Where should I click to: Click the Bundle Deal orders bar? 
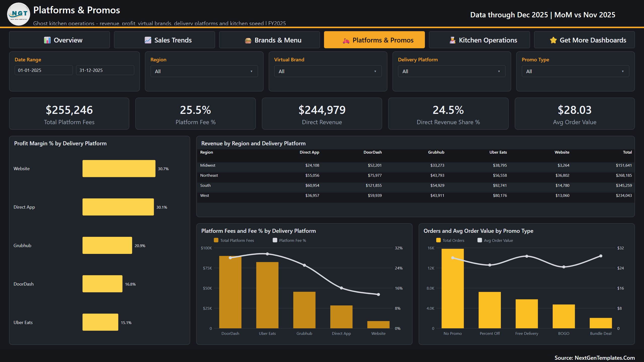coord(601,323)
